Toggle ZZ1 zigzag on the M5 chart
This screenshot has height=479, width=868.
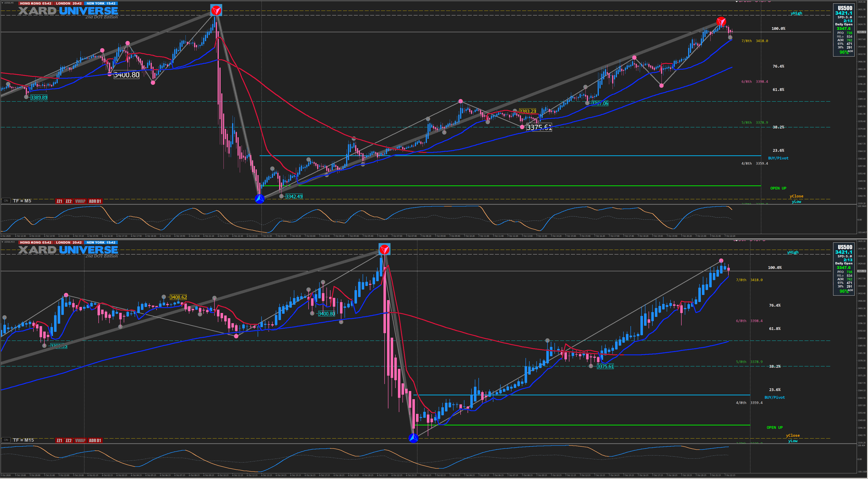59,201
